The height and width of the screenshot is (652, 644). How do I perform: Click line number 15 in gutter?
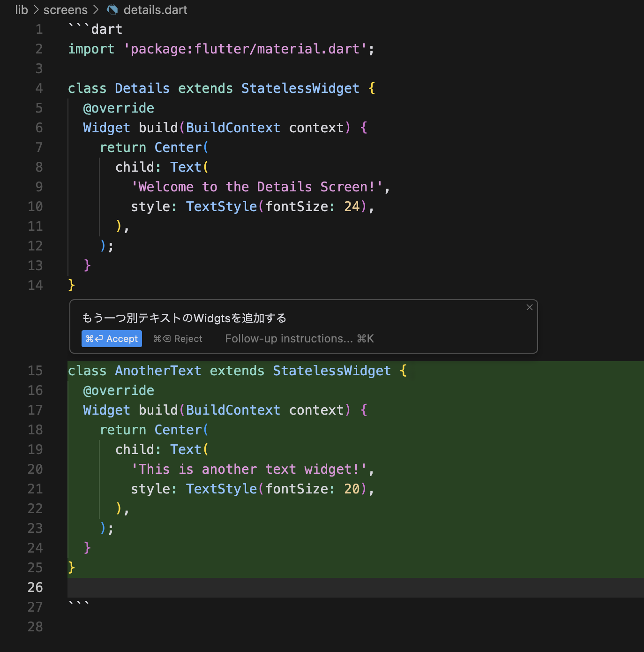pyautogui.click(x=35, y=371)
